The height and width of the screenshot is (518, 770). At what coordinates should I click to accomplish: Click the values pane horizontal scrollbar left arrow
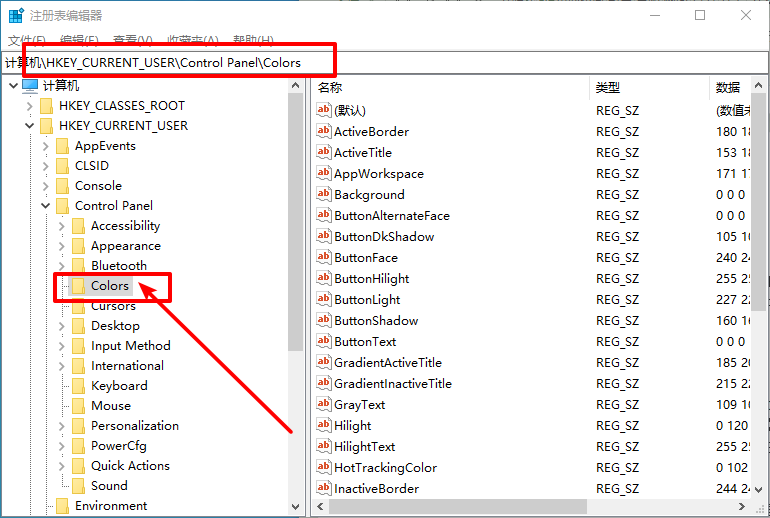click(x=321, y=506)
